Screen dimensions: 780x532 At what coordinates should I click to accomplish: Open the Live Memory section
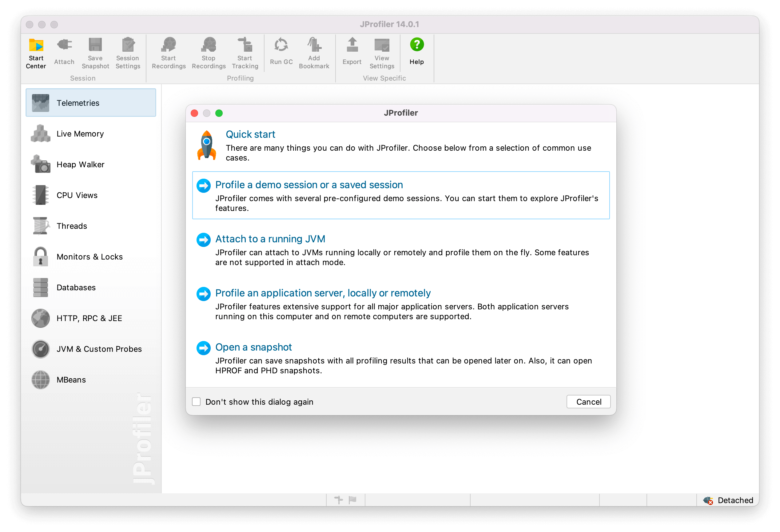tap(91, 133)
